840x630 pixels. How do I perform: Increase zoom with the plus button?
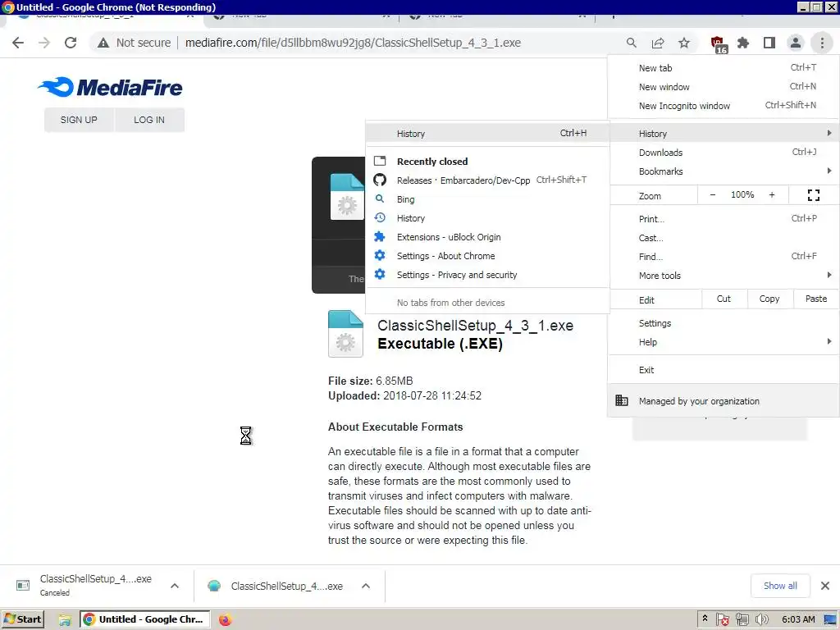771,195
